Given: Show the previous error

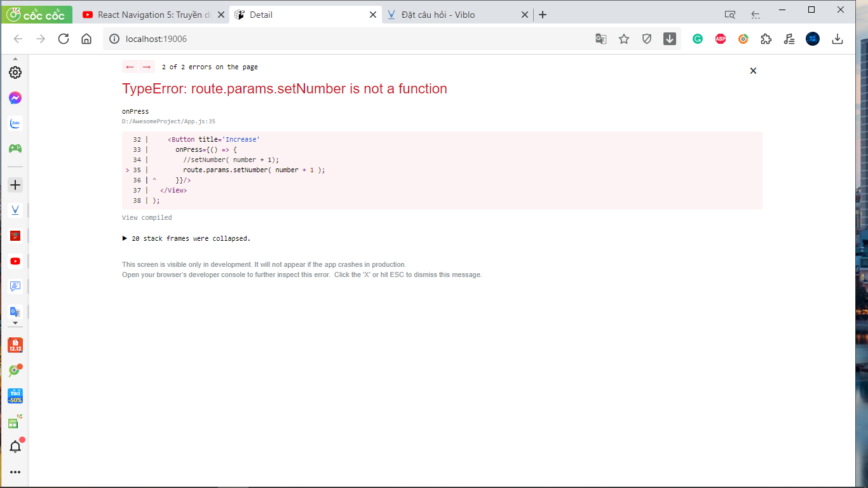Looking at the screenshot, I should point(130,67).
